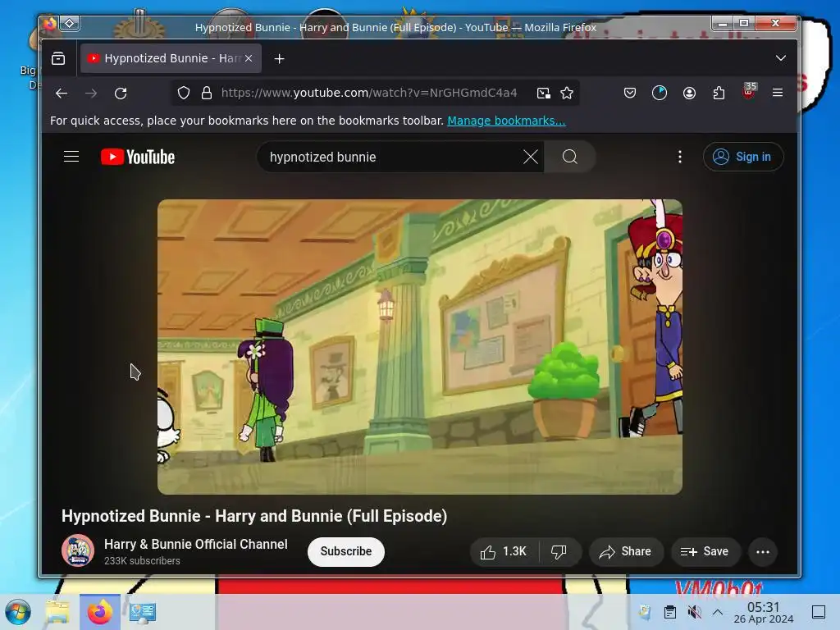Switch to Firefox on the taskbar

(100, 612)
